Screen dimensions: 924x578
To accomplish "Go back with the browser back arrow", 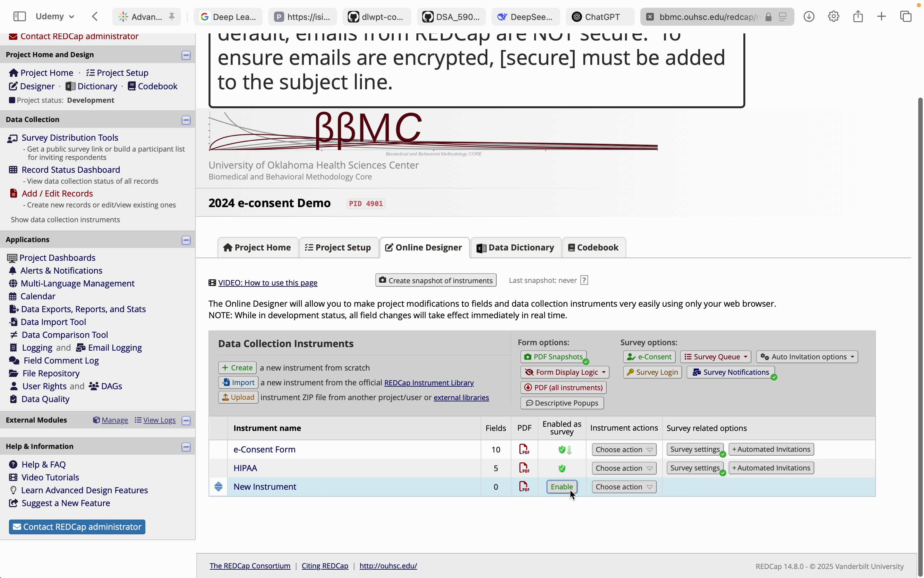I will (95, 16).
